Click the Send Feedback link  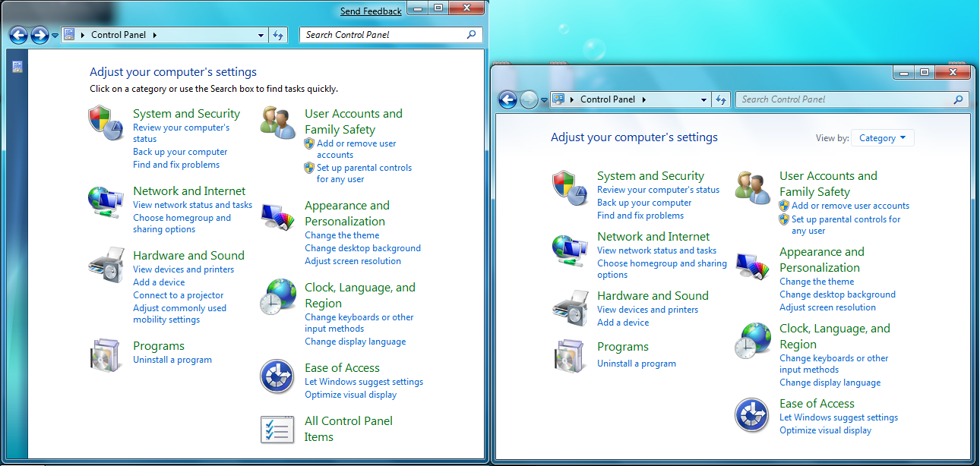point(371,11)
